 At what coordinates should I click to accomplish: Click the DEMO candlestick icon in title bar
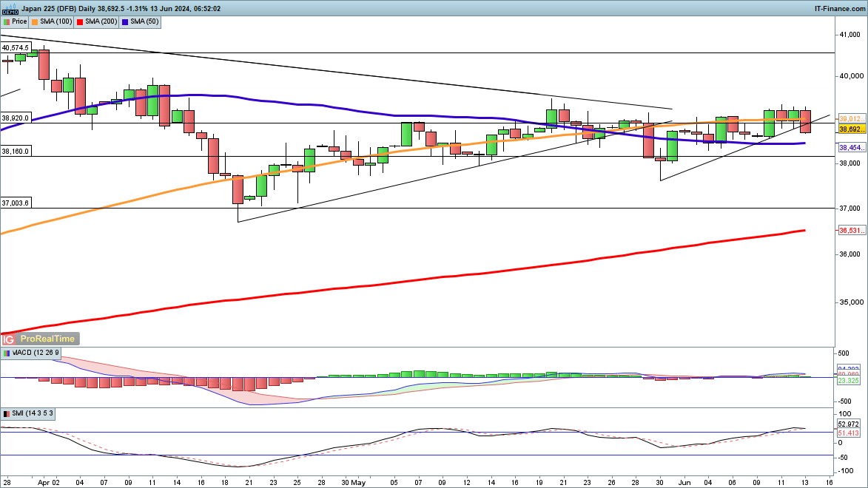(9, 8)
